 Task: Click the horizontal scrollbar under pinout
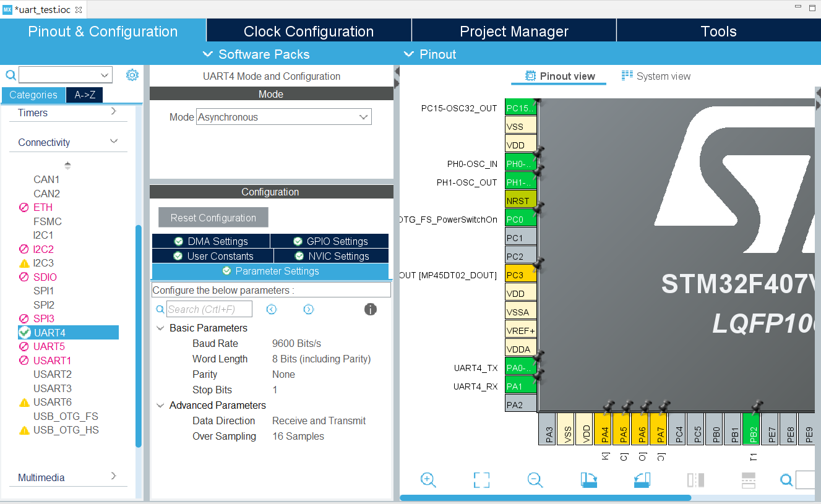pos(545,497)
